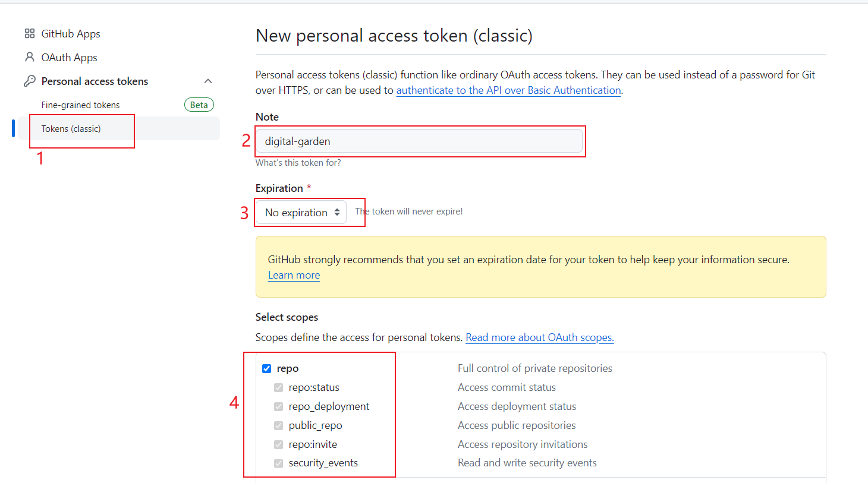Click the Beta badge next to Fine-grained tokens

(x=199, y=104)
